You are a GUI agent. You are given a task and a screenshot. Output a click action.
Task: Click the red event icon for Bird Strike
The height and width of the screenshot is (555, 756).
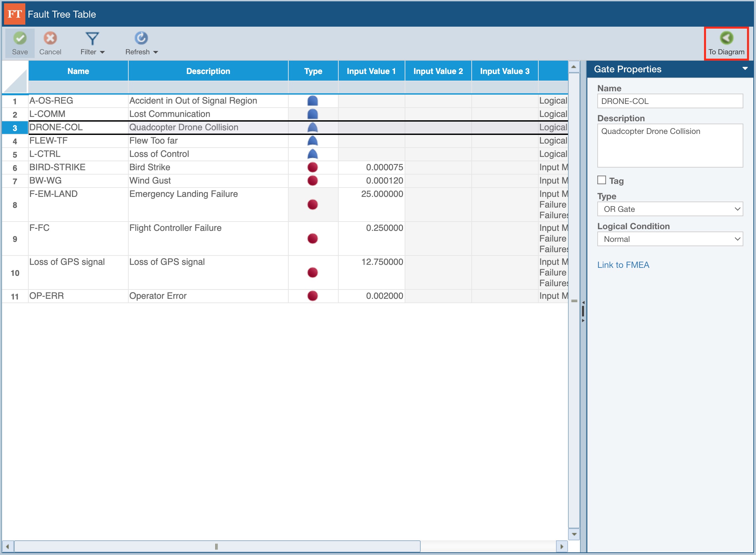(x=313, y=167)
